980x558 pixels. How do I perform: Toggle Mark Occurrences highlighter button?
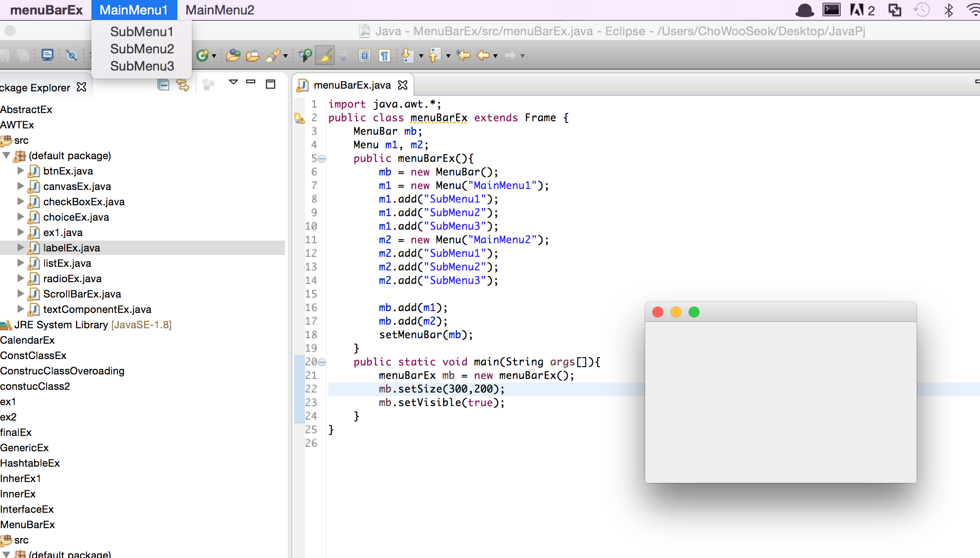[x=325, y=55]
